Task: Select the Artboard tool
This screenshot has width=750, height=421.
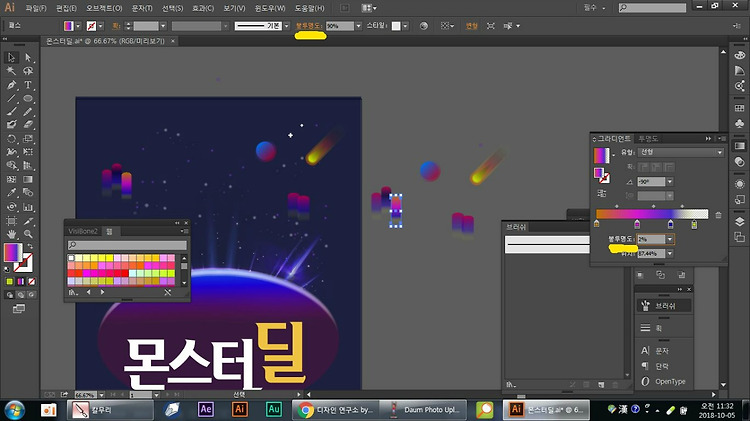Action: 11,221
